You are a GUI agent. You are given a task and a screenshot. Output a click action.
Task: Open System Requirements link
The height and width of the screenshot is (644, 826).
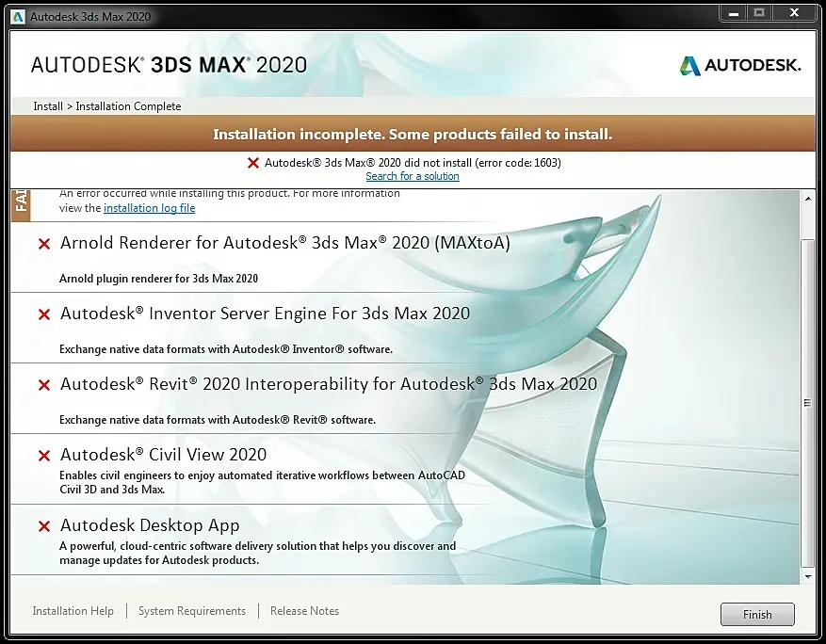192,611
